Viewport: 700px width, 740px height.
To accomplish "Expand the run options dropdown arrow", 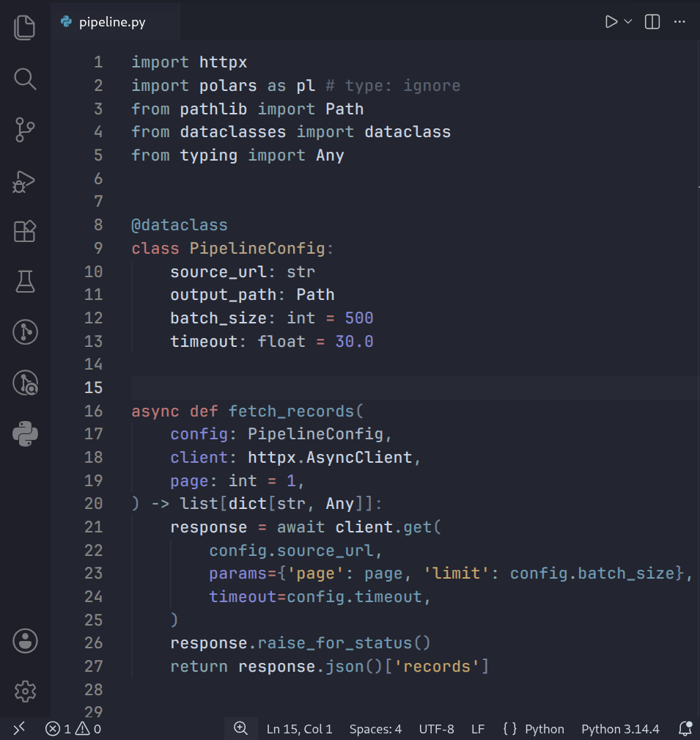I will point(628,22).
